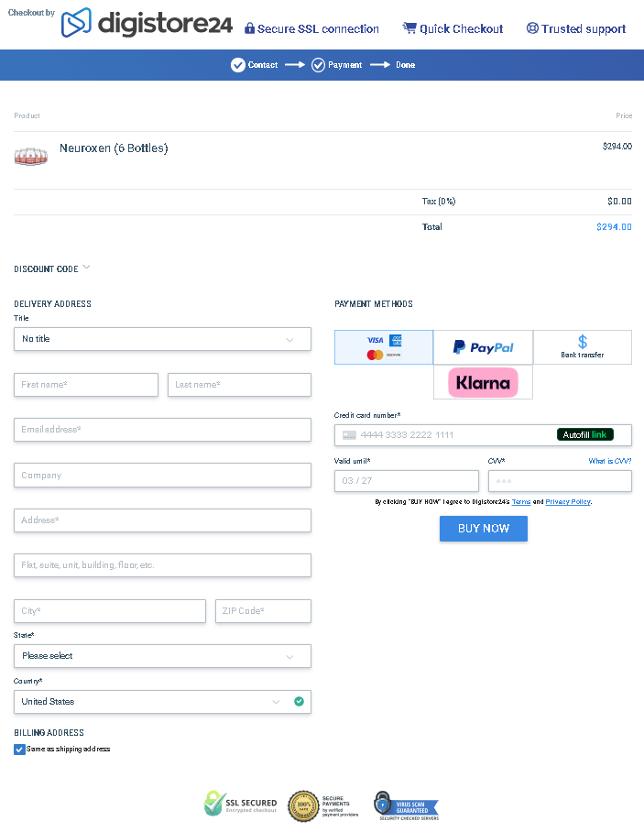Click the Payment step checkmark icon
Viewport: 644px width, 832px height.
coord(318,65)
